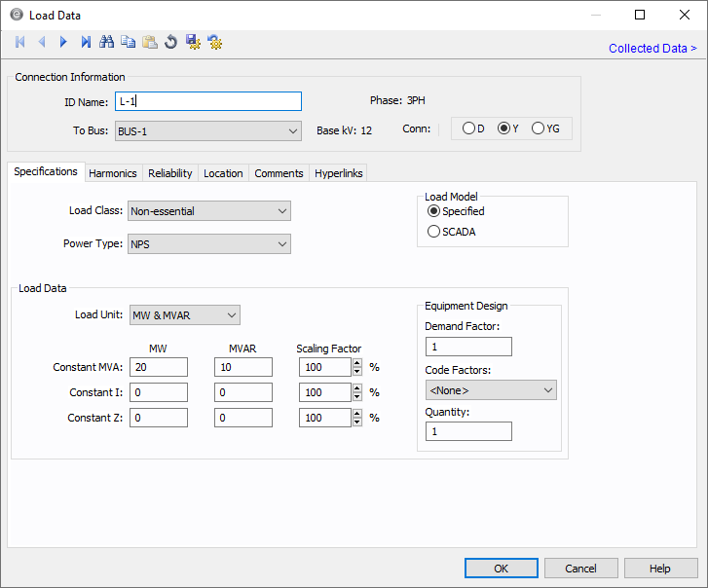Jump to the last record icon

pos(86,42)
